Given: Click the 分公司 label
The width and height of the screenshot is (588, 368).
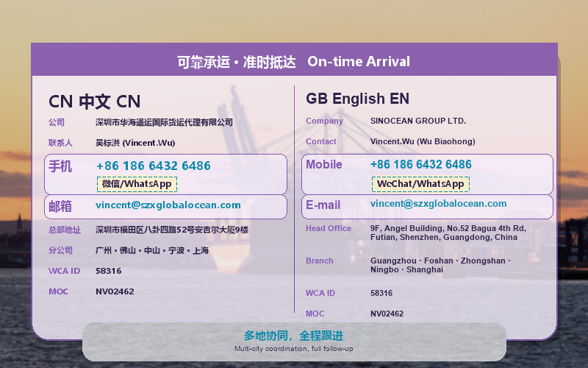Looking at the screenshot, I should click(60, 250).
